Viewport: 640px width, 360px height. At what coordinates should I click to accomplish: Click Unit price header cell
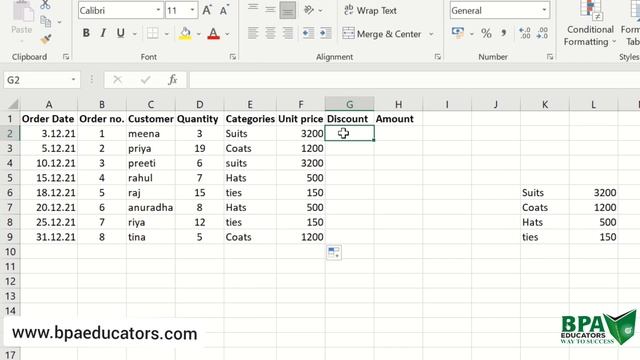(301, 119)
